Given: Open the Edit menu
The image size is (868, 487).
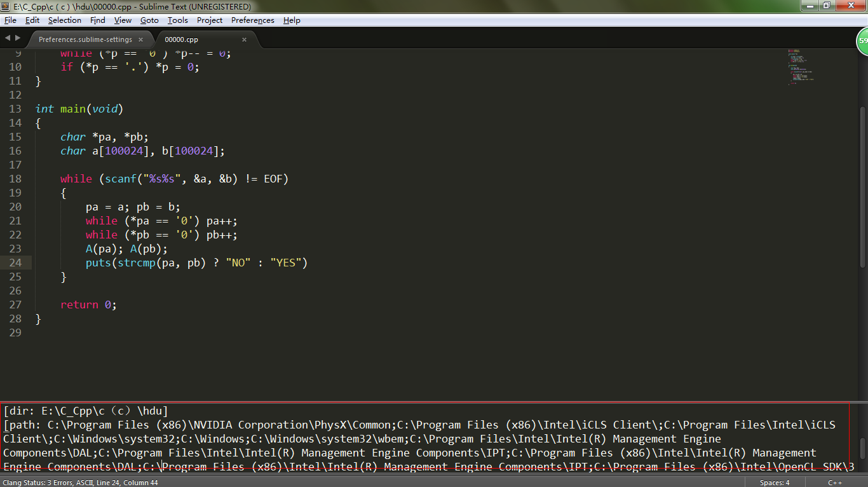Looking at the screenshot, I should (32, 20).
